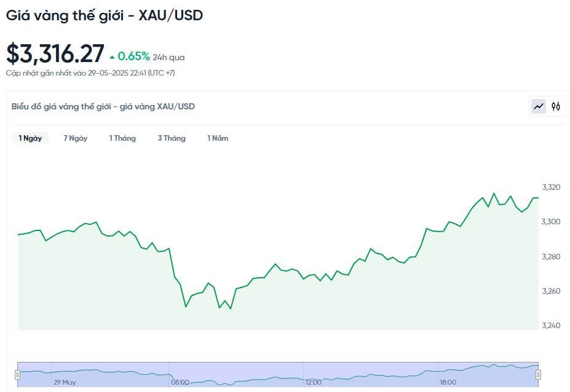Switch to line chart view icon
The height and width of the screenshot is (392, 570).
(539, 106)
